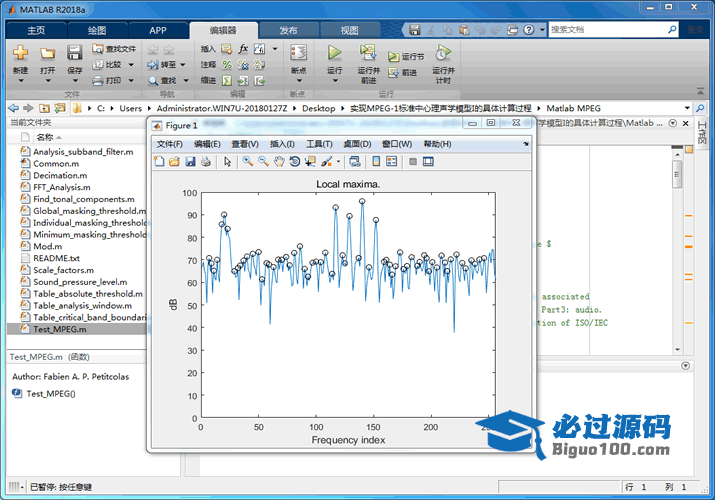Viewport: 715px width, 500px height.
Task: Open the brush color dropdown arrow
Action: (338, 161)
